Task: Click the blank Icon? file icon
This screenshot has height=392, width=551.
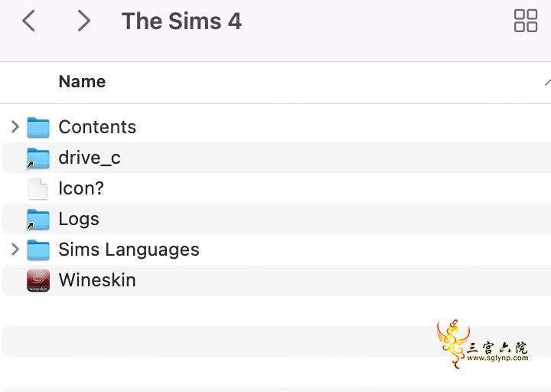Action: tap(38, 189)
